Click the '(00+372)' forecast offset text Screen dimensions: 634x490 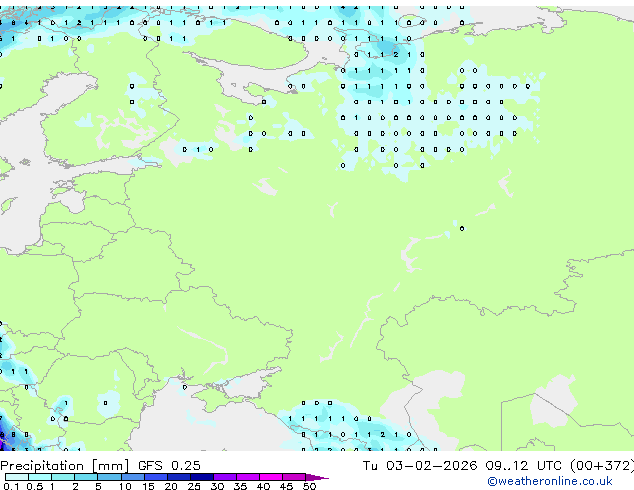(602, 466)
